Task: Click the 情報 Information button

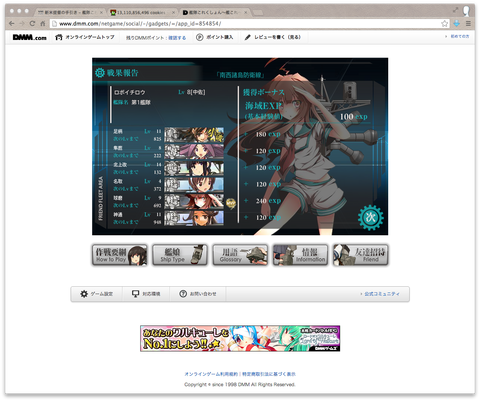Action: tap(300, 255)
